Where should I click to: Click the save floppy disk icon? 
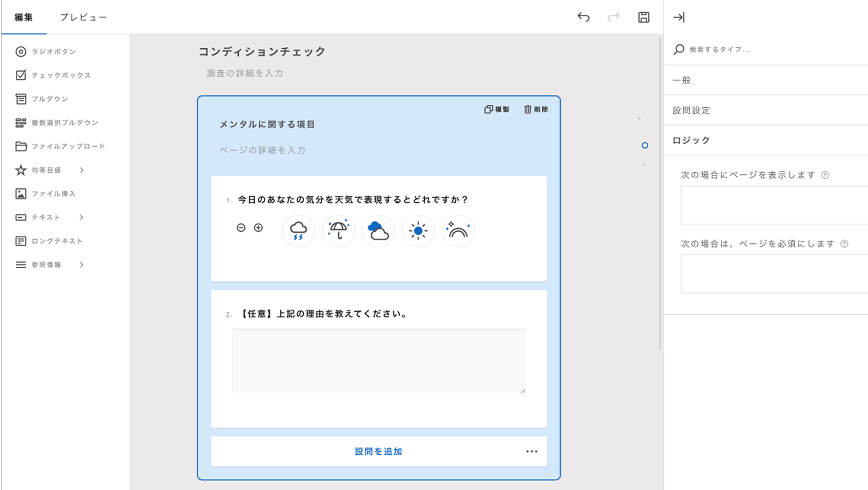tap(643, 17)
